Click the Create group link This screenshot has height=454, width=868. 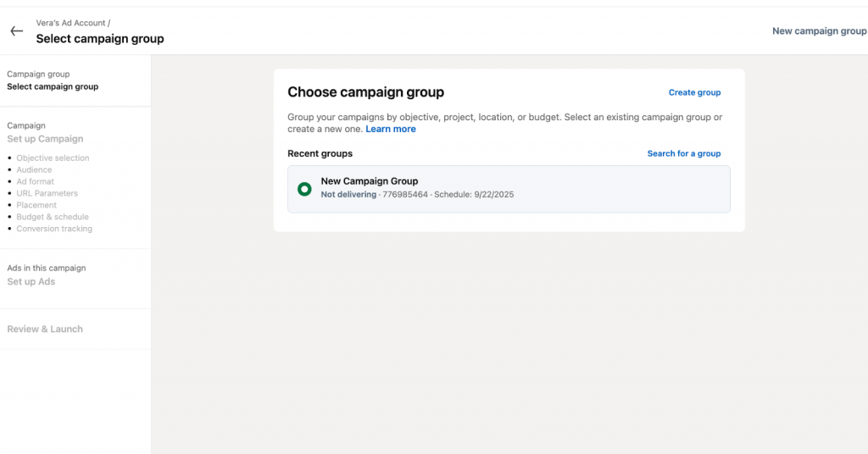coord(694,92)
